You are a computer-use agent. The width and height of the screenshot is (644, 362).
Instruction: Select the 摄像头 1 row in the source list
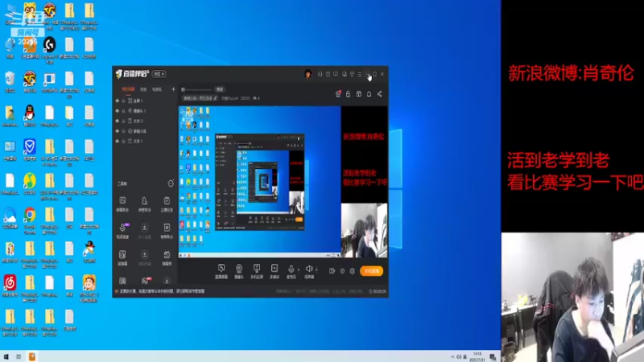click(x=146, y=111)
